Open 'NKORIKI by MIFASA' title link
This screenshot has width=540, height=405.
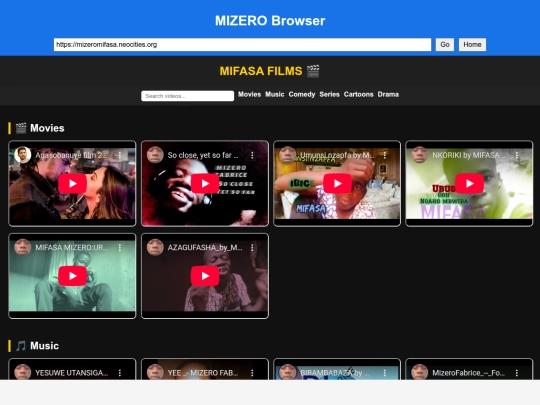click(x=469, y=155)
